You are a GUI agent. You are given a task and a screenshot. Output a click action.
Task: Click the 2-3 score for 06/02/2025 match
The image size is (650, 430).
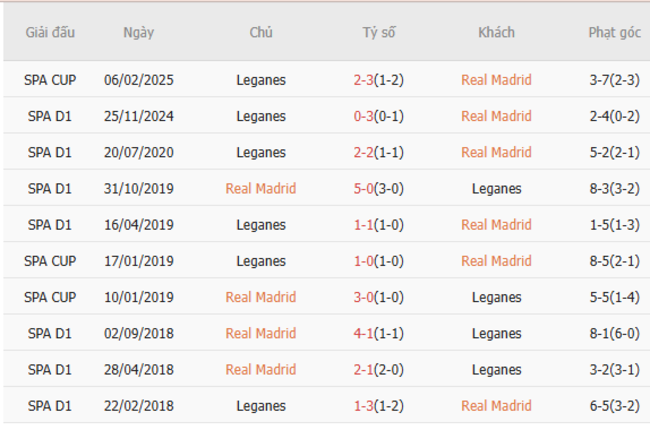coord(363,80)
